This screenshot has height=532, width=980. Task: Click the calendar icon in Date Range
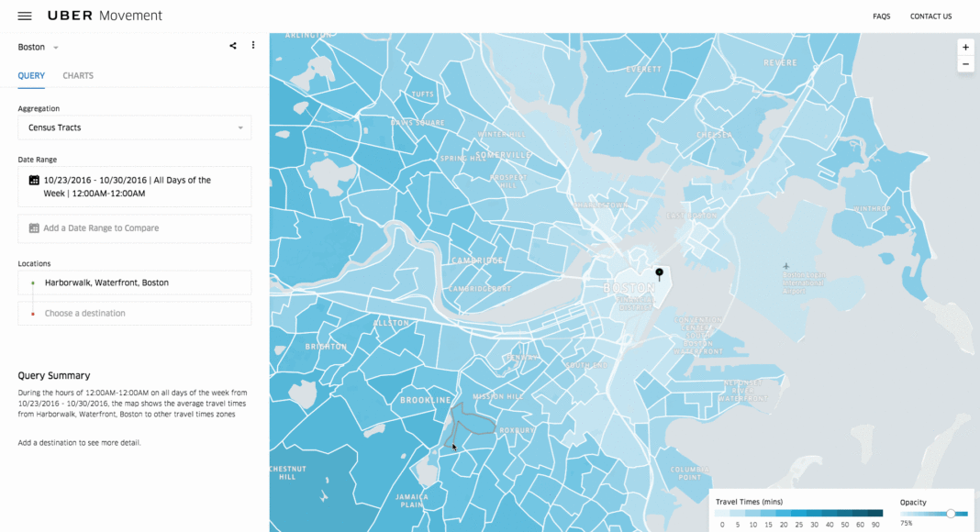coord(34,181)
